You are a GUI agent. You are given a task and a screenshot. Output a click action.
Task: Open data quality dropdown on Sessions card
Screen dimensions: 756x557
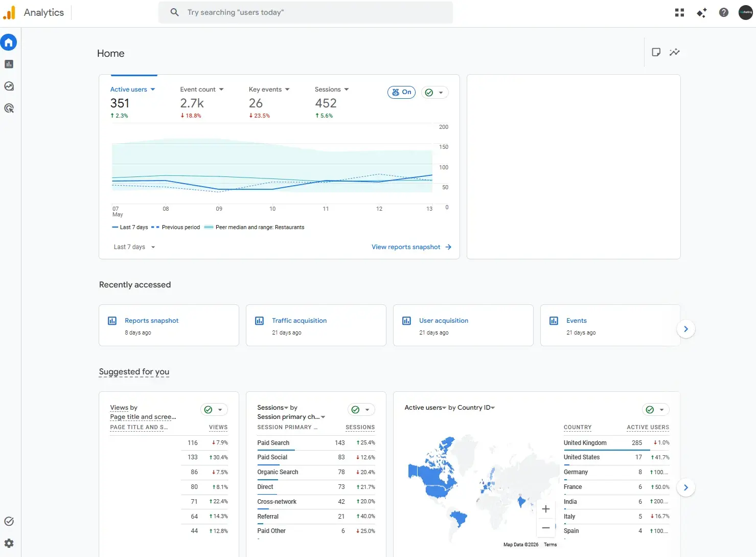[361, 410]
